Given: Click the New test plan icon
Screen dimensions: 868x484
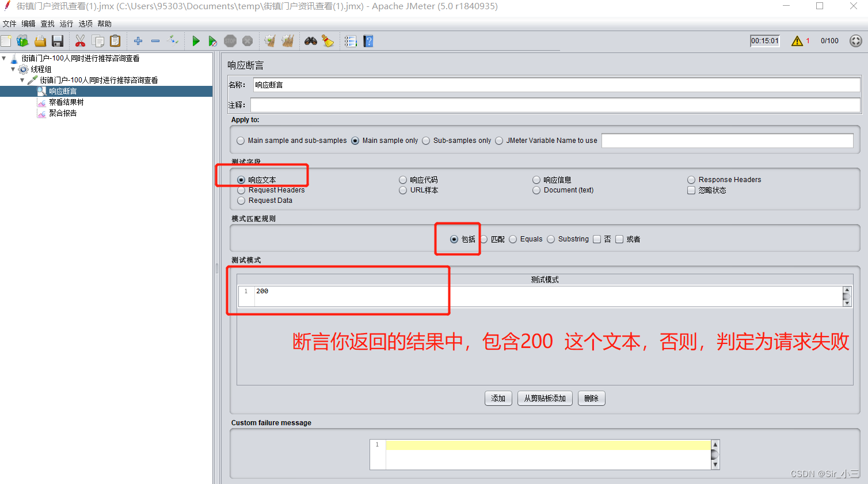Looking at the screenshot, I should tap(6, 41).
